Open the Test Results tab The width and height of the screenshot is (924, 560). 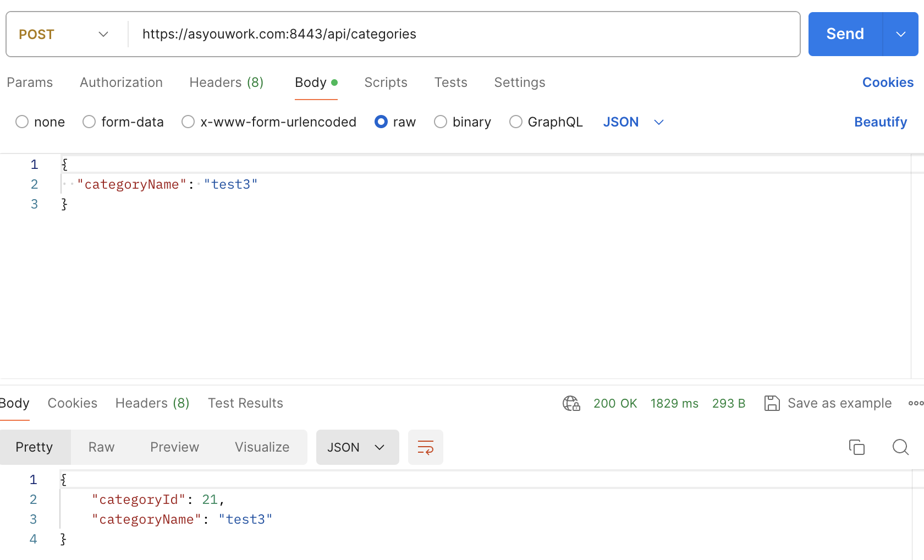pyautogui.click(x=245, y=403)
